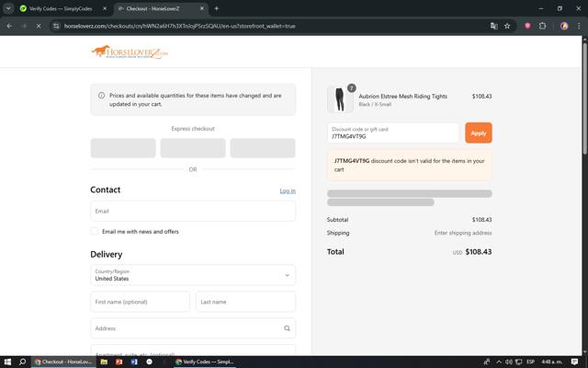Click the Address input field
588x368 pixels.
pyautogui.click(x=193, y=328)
